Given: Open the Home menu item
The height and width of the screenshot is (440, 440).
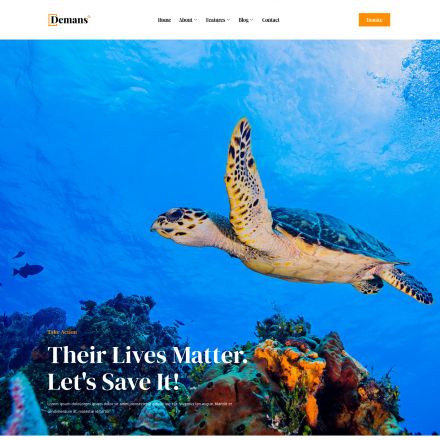Looking at the screenshot, I should pos(164,20).
